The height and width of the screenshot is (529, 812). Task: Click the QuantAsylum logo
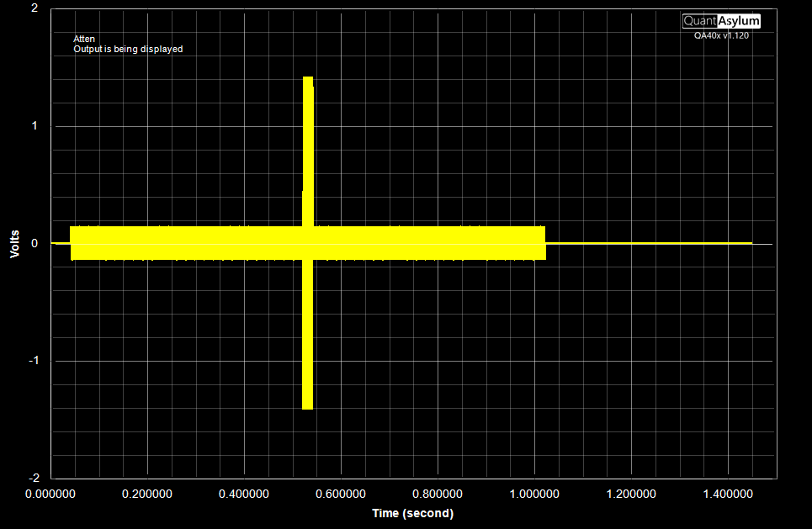[x=721, y=21]
